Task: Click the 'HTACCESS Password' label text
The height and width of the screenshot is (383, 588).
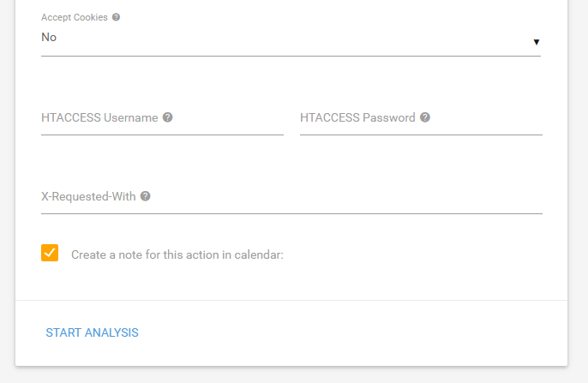Action: point(357,118)
